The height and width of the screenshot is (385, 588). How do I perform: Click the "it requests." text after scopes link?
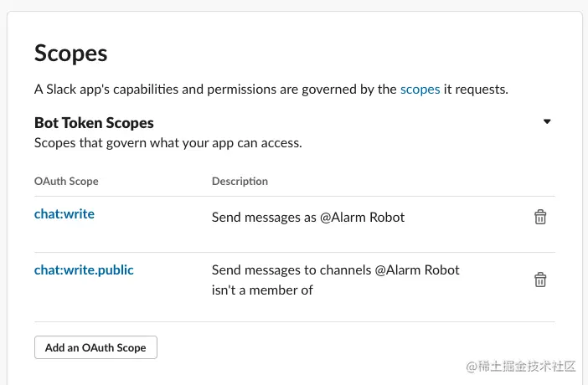[476, 89]
